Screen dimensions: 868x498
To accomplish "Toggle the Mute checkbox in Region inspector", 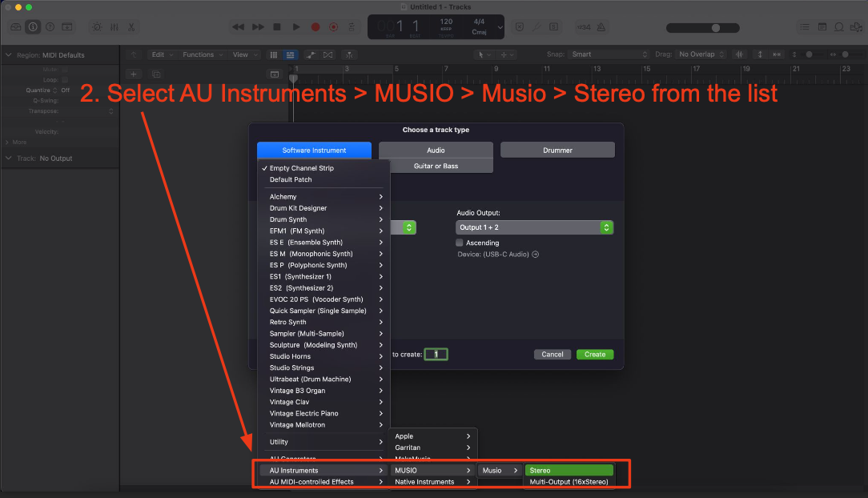I will [x=65, y=70].
